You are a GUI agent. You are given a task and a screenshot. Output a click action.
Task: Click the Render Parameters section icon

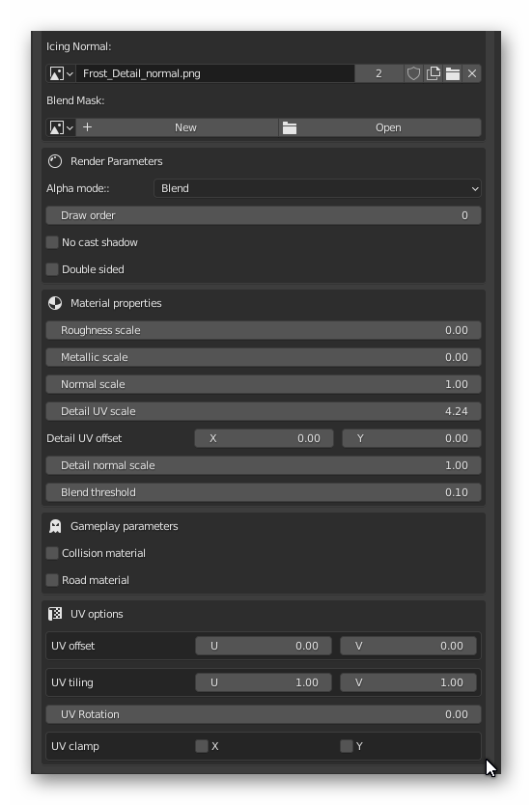55,161
